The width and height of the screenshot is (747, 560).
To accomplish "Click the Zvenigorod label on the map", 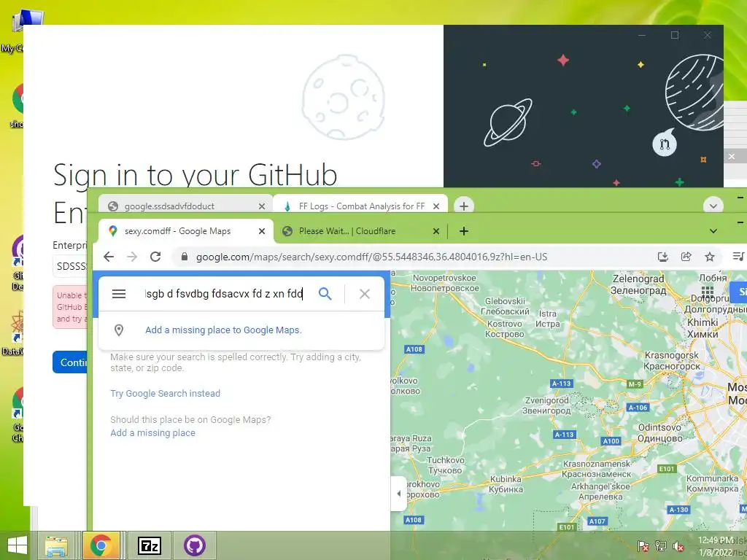I will coord(547,405).
